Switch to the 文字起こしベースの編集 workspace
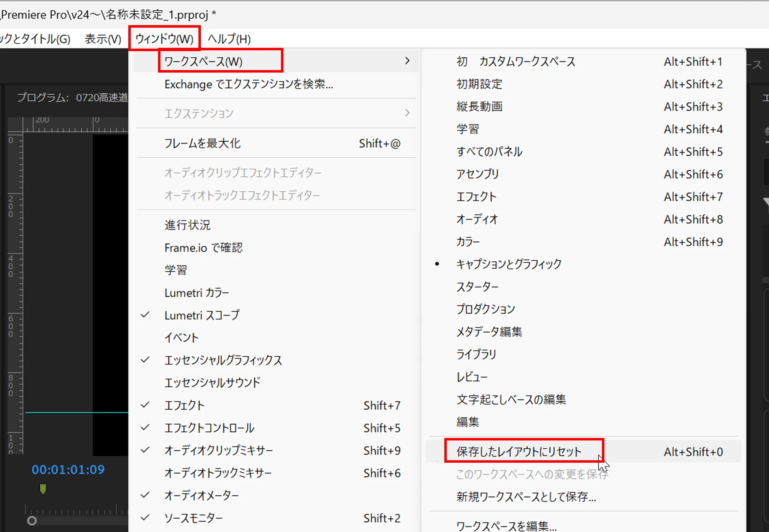This screenshot has width=769, height=532. pos(583,399)
